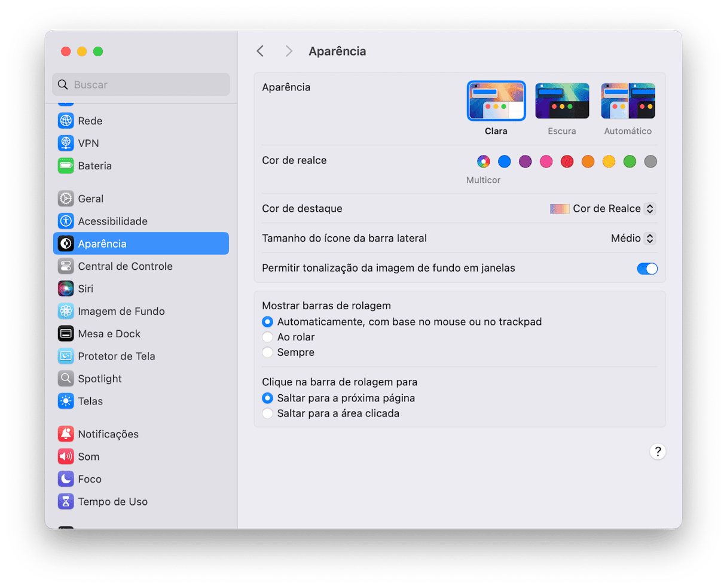The image size is (727, 588).
Task: Open help with the question mark button
Action: [x=658, y=452]
